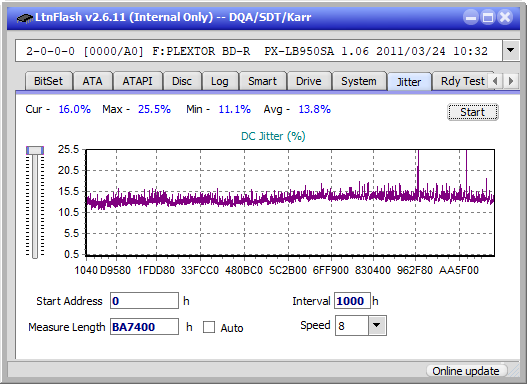Enable the Auto measure length checkbox

tap(209, 327)
